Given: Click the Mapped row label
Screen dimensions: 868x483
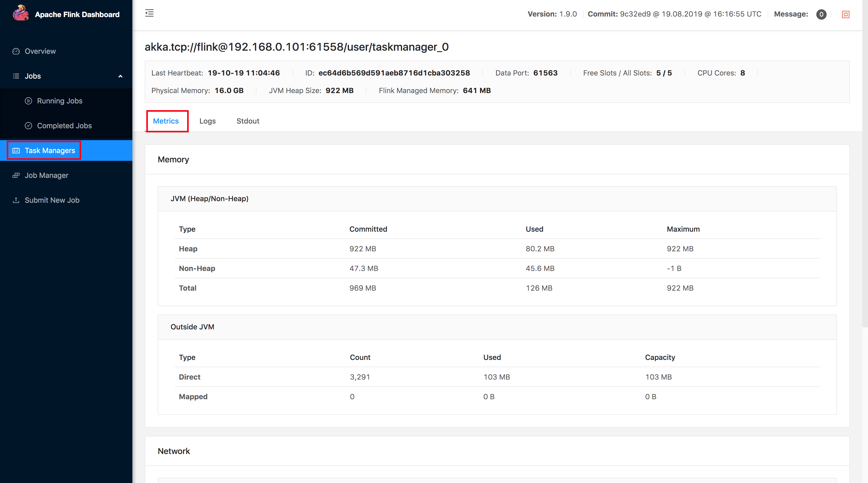Looking at the screenshot, I should pos(193,396).
